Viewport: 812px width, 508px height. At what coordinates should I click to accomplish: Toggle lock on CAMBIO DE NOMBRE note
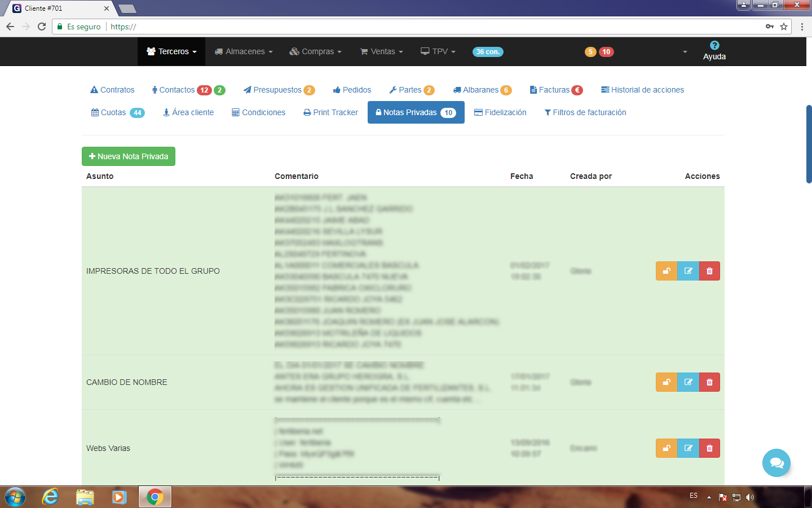(666, 382)
